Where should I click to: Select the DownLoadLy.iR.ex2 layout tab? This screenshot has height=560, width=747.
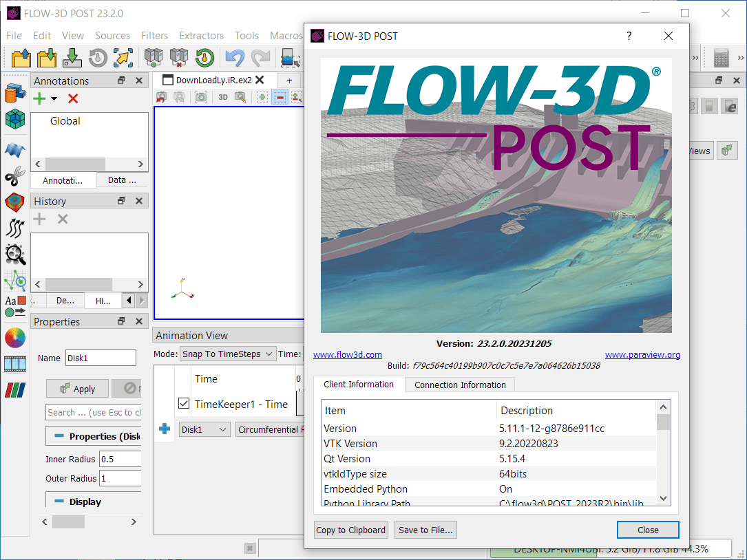[x=214, y=80]
